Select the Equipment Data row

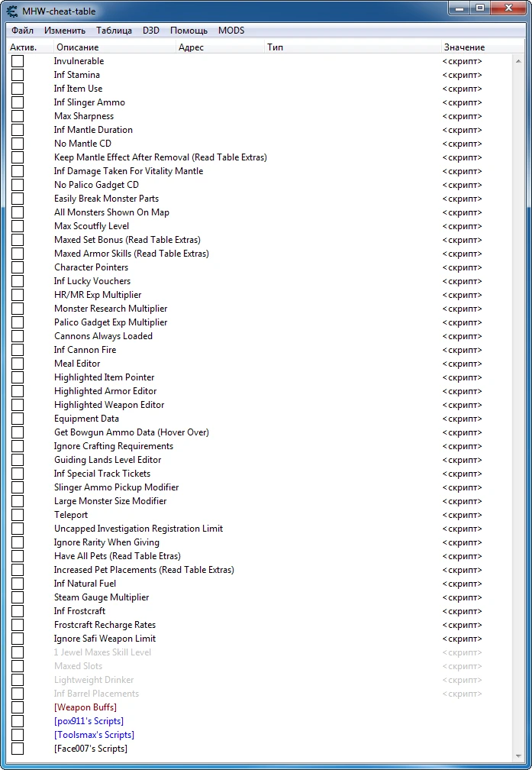click(x=86, y=419)
